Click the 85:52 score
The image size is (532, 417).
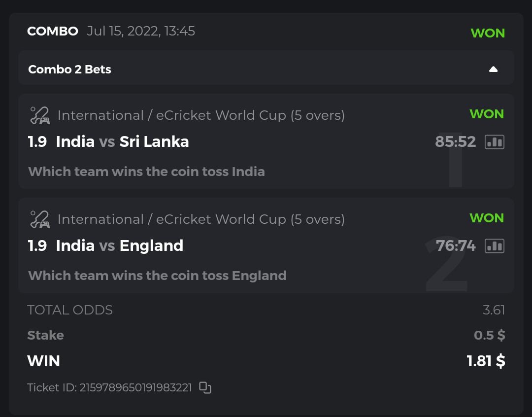tap(455, 142)
